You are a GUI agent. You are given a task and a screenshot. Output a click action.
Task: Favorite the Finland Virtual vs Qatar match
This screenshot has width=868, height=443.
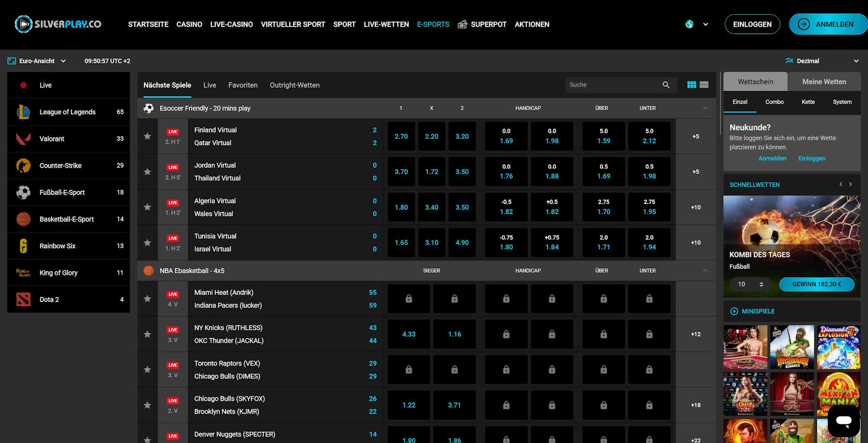[147, 136]
